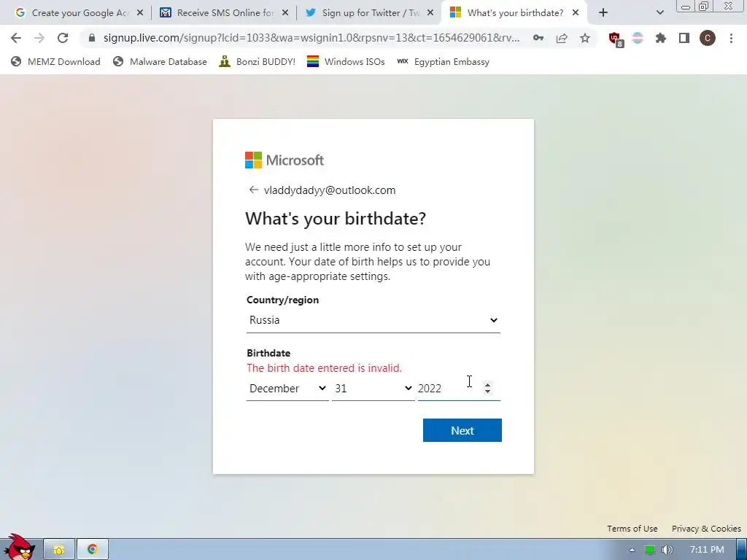Open the Windows ISOs bookmark
The height and width of the screenshot is (560, 747).
[x=346, y=61]
